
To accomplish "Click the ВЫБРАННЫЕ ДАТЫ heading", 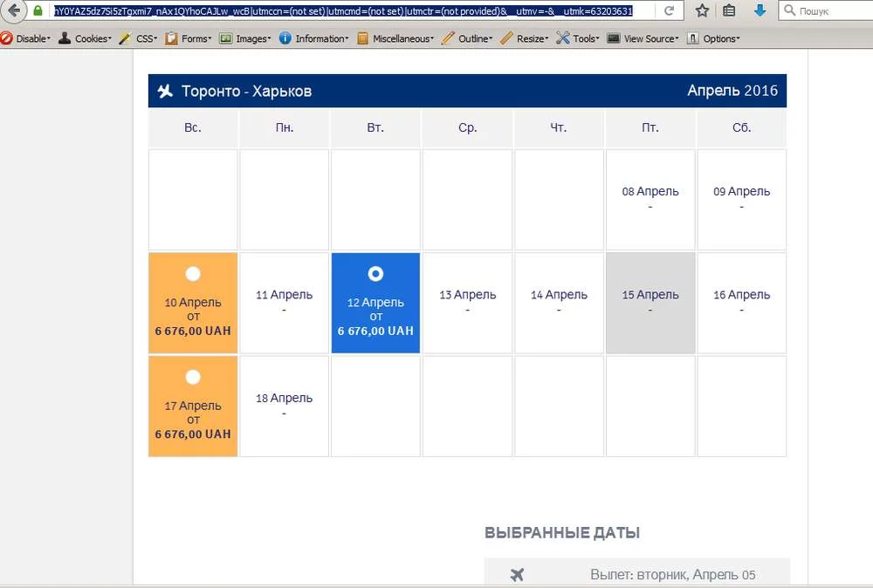I will point(561,533).
